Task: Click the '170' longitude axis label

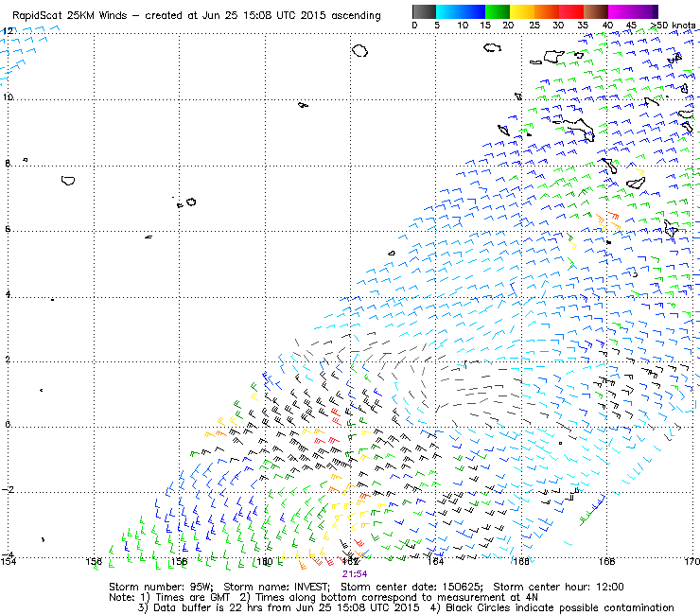Action: tap(692, 561)
